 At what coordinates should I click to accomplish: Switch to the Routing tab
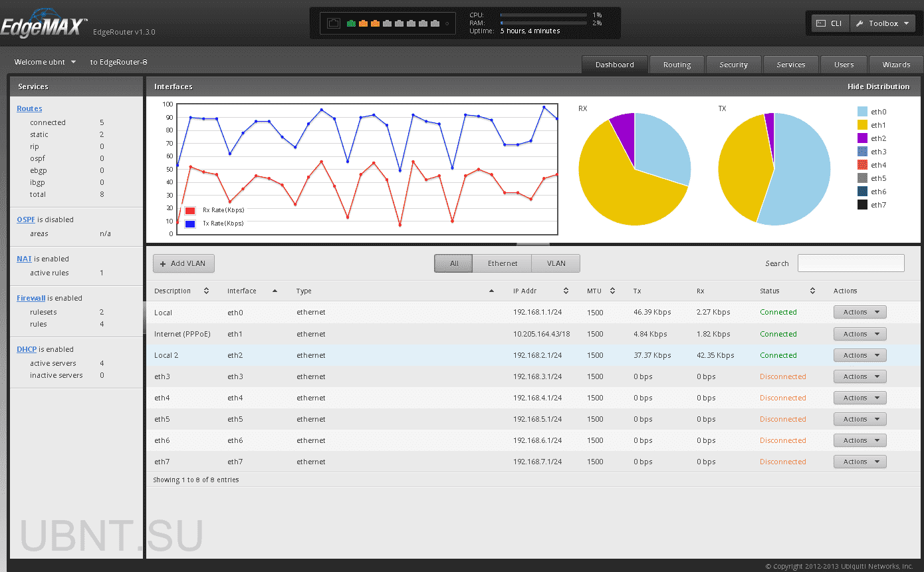(x=677, y=65)
